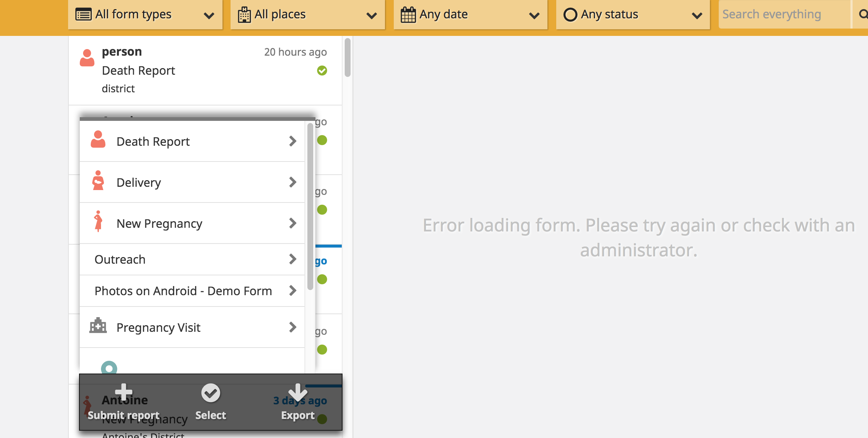Screen dimensions: 868x438
Task: Choose Outreach from the form menu
Action: pos(192,259)
